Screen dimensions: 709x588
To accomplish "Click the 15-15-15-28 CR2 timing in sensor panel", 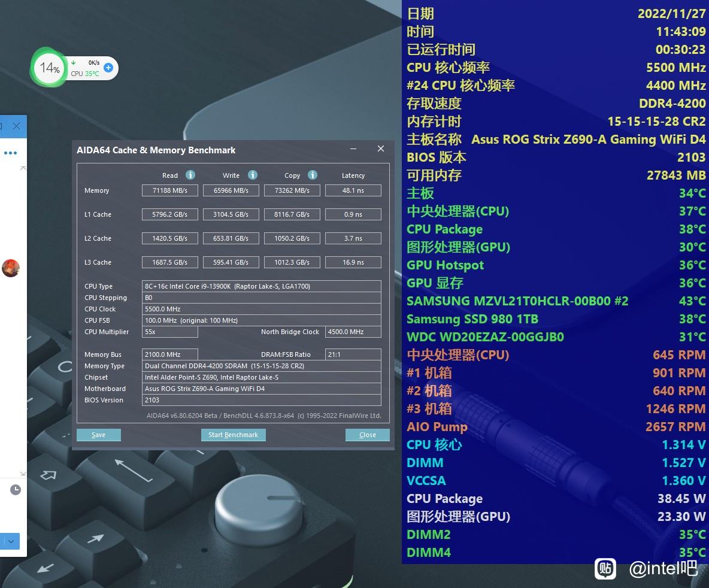I will tap(656, 121).
